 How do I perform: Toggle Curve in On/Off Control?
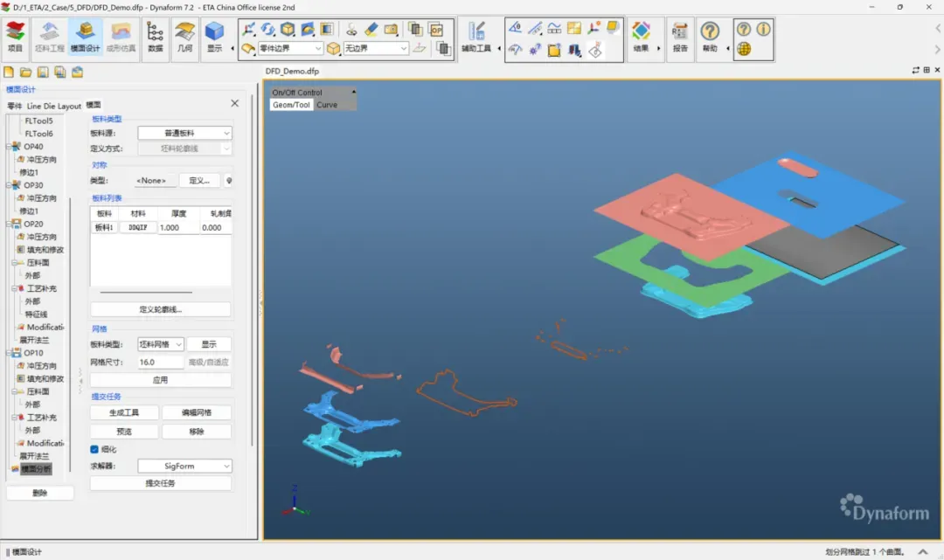click(x=327, y=105)
